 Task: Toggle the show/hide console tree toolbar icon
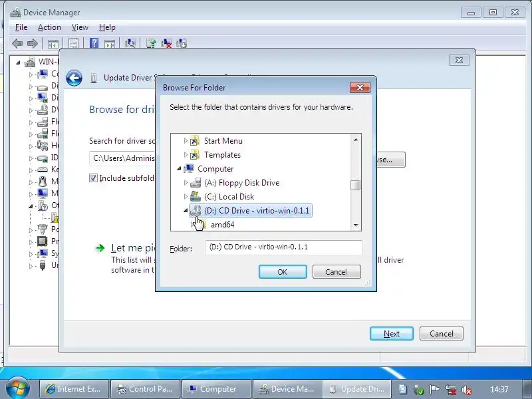coord(53,43)
